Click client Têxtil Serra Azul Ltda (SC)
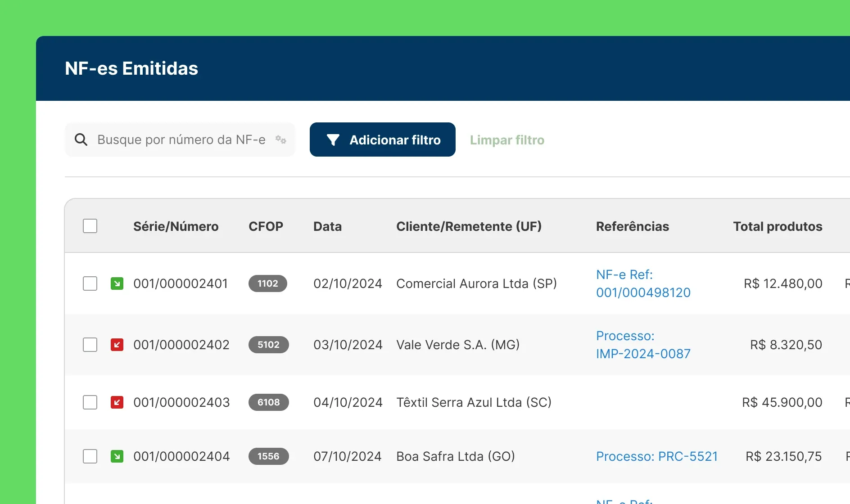 pyautogui.click(x=474, y=402)
